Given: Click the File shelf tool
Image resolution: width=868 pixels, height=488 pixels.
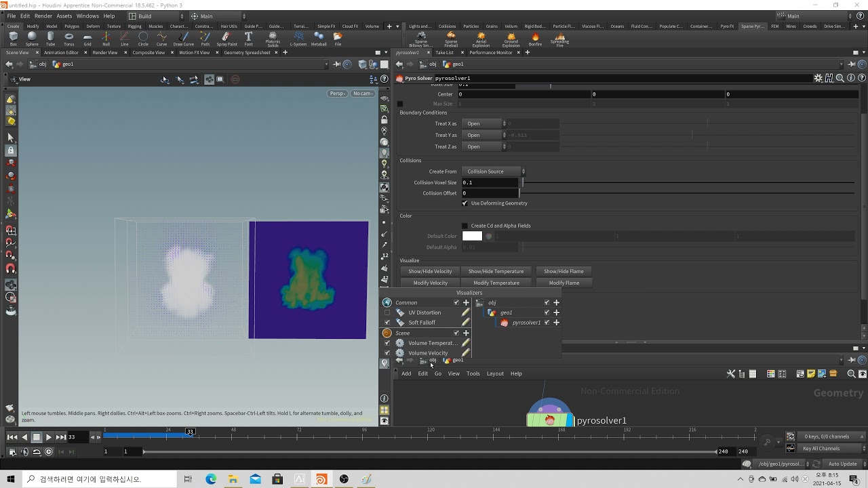Looking at the screenshot, I should tap(338, 39).
